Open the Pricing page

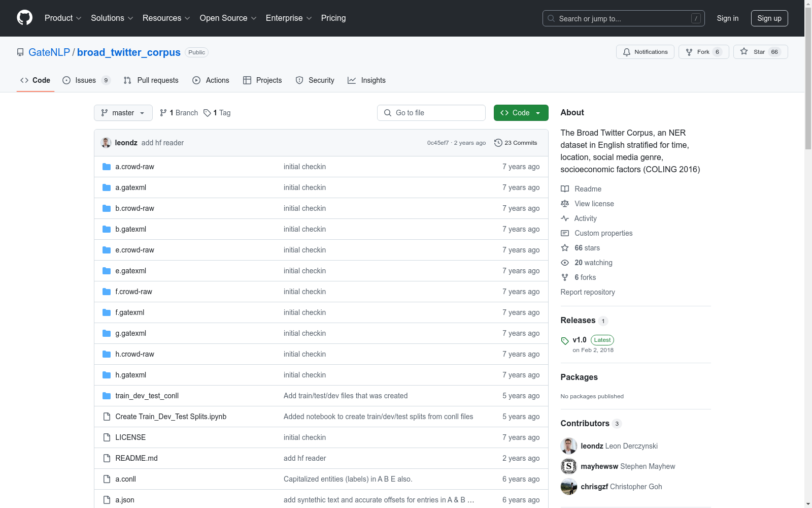tap(333, 18)
